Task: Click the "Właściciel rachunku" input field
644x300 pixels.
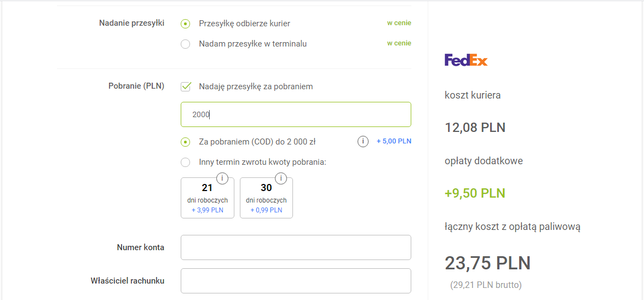Action: 296,281
